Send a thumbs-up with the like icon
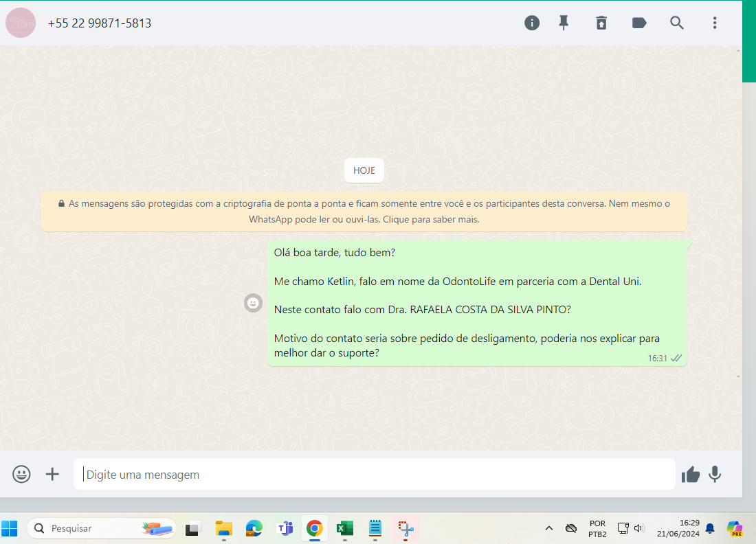Screen dimensions: 756x544 [691, 475]
